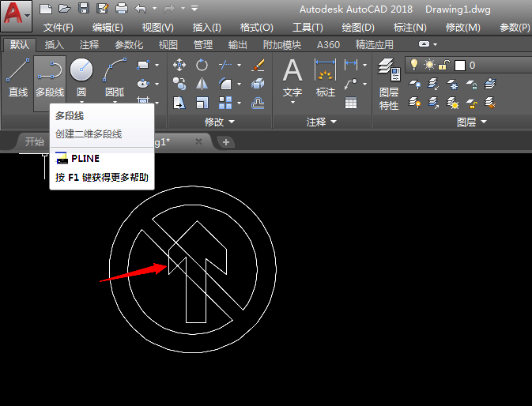Image resolution: width=532 pixels, height=406 pixels.
Task: Select the Polyline (多段线) tool
Action: point(50,77)
